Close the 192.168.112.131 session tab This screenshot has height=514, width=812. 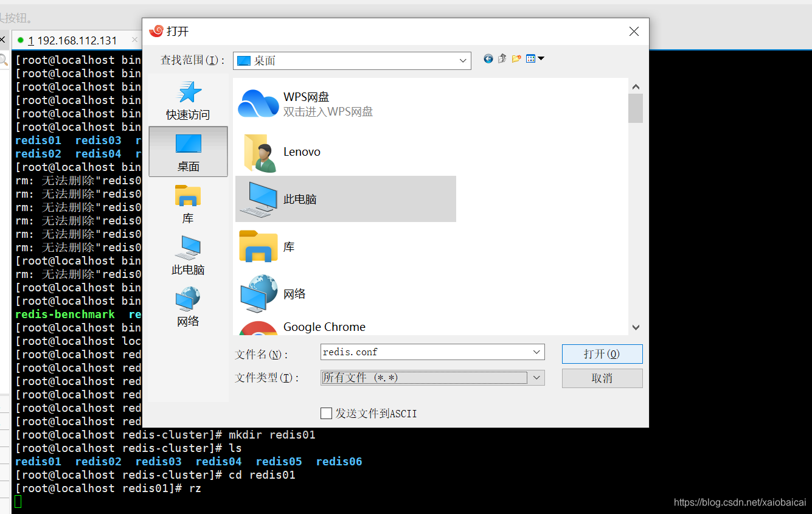point(134,40)
